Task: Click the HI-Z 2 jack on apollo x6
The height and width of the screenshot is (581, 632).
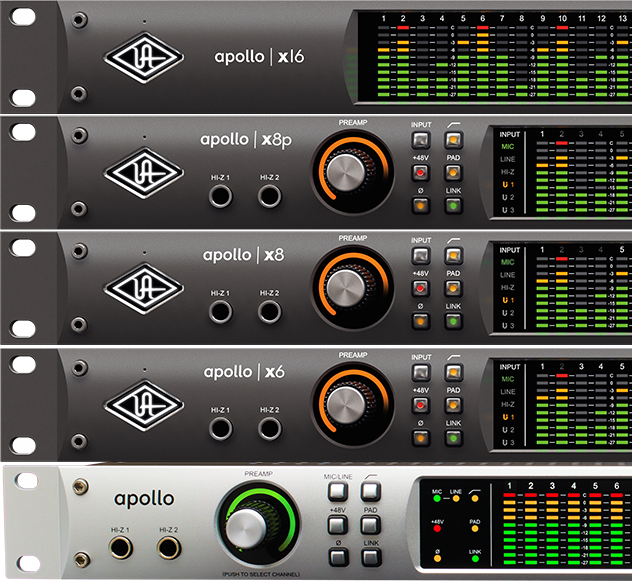Action: coord(269,429)
